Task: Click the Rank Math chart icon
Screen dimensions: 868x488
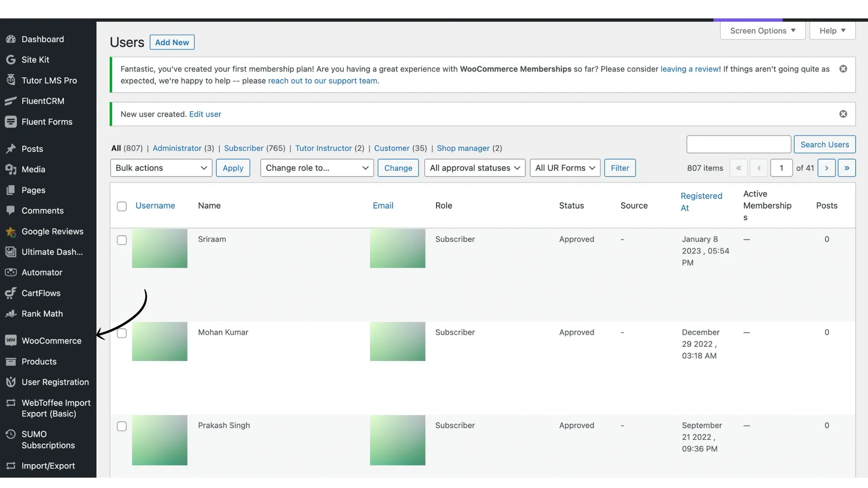Action: click(x=11, y=314)
